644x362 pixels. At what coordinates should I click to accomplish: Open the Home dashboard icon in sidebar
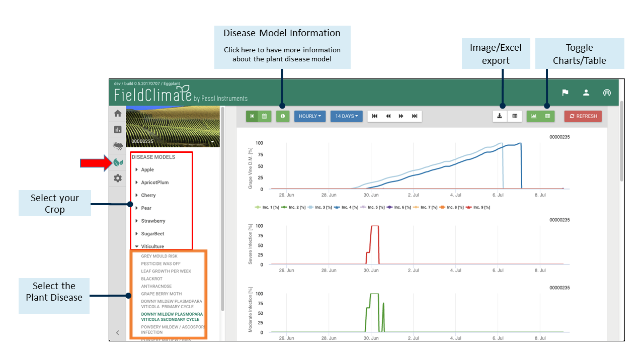pyautogui.click(x=118, y=114)
